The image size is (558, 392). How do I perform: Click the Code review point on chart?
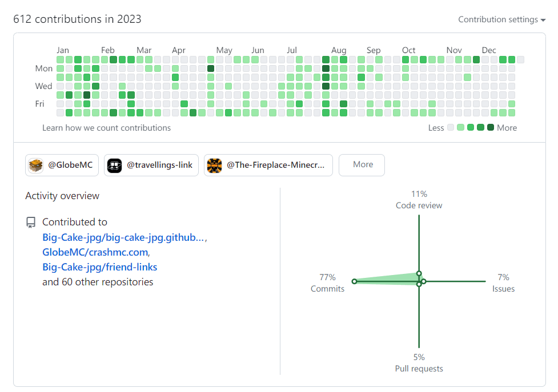point(419,273)
